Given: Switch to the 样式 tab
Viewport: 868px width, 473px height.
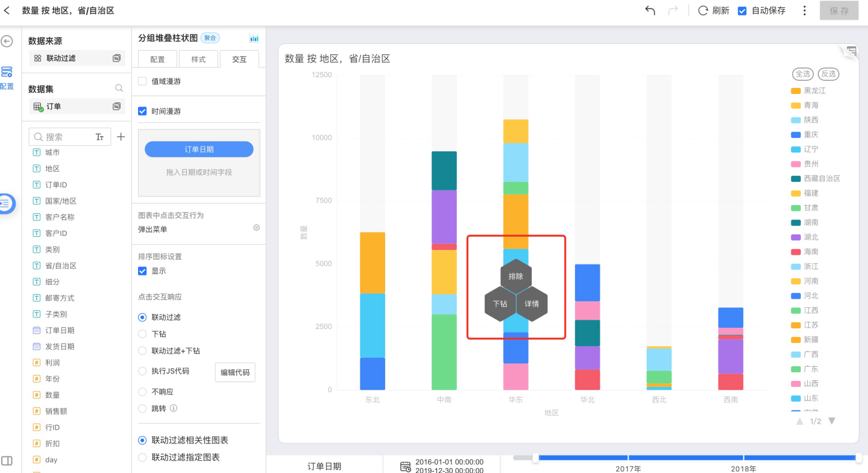Looking at the screenshot, I should [198, 59].
